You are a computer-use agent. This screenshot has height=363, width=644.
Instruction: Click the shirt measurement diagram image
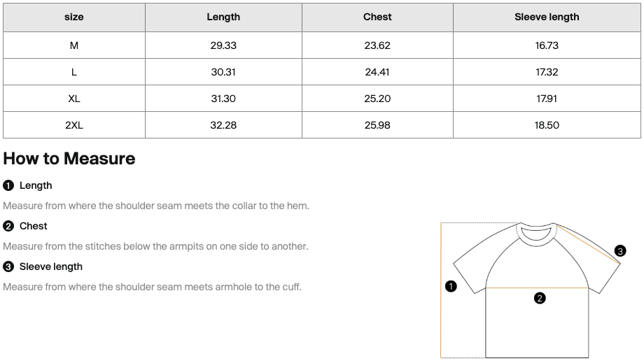click(x=533, y=290)
